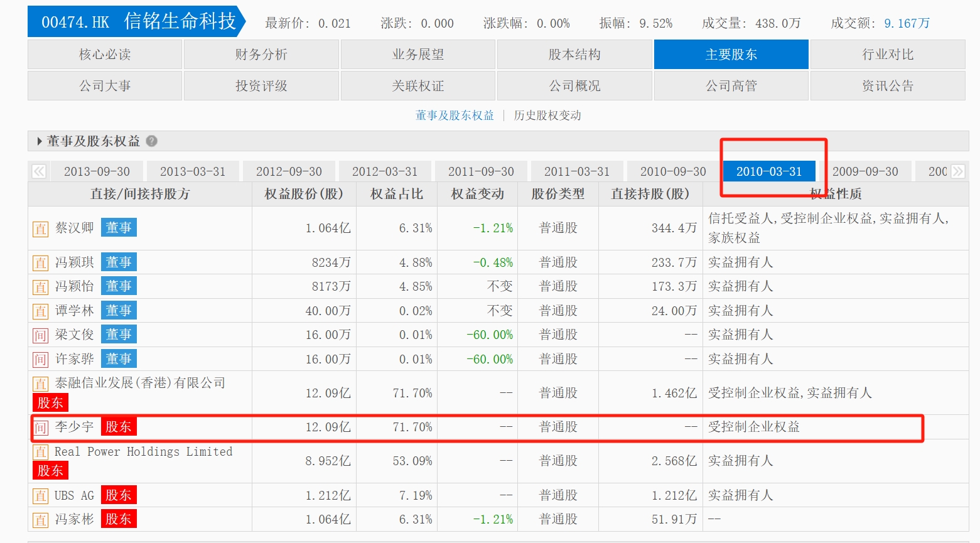The image size is (980, 543).
Task: Open the 核心必读 tab
Action: coord(105,55)
